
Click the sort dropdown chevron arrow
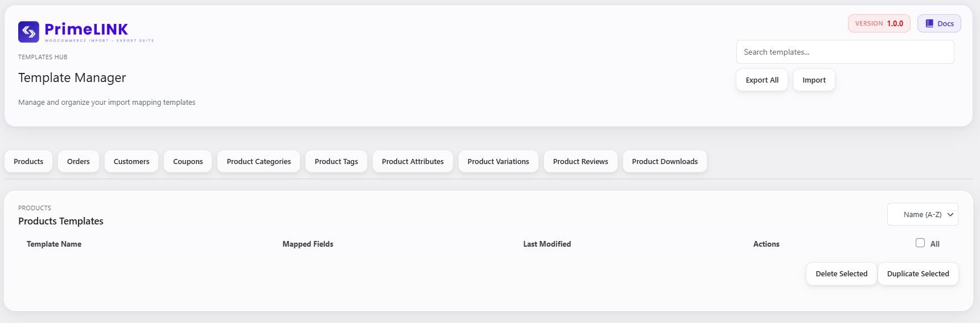click(x=950, y=215)
